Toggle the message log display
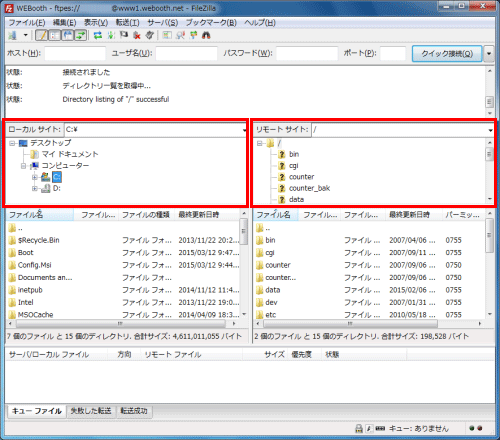 [x=42, y=35]
